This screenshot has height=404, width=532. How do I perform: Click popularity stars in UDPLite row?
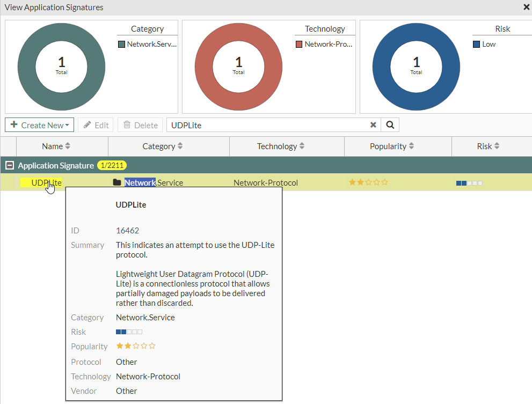368,182
